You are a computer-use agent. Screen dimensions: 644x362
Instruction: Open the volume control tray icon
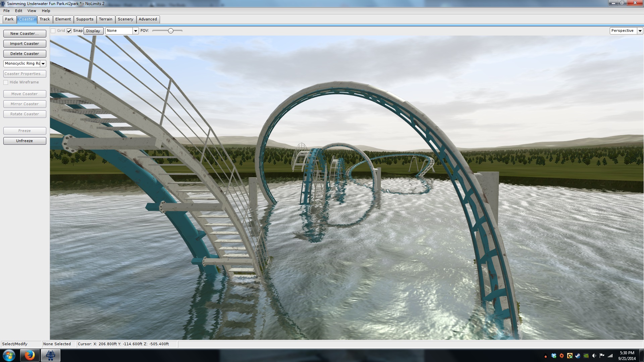tap(594, 356)
